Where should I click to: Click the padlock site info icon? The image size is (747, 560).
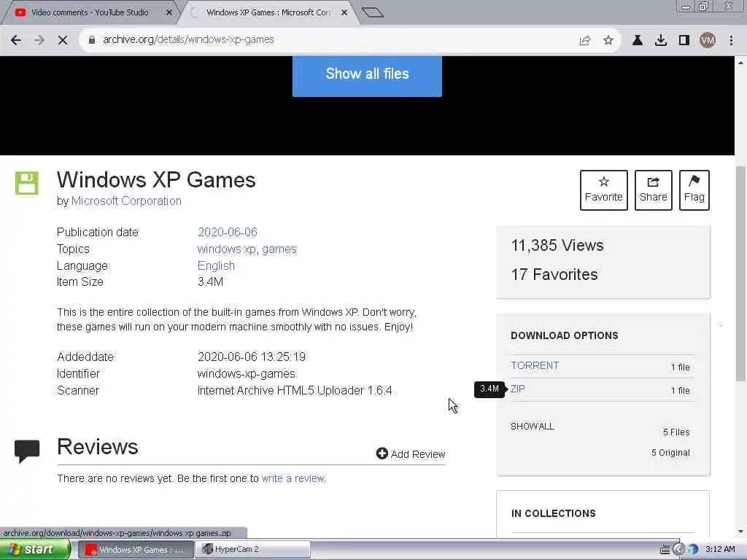(92, 40)
